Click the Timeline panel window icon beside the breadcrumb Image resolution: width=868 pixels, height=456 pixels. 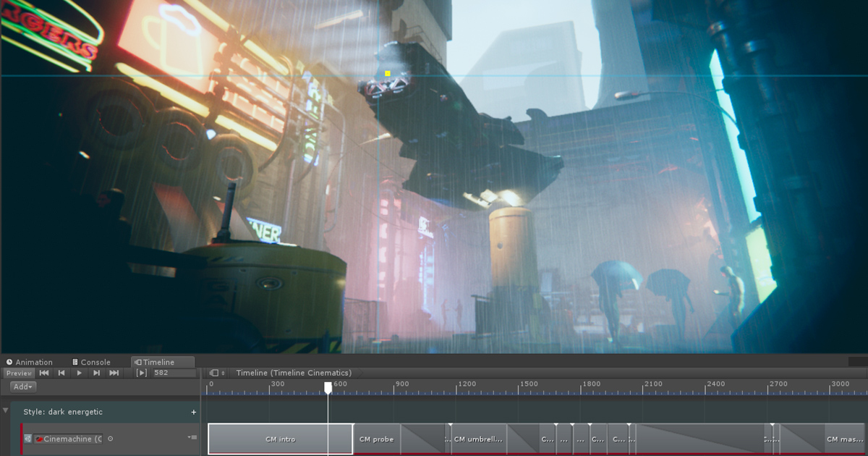214,372
